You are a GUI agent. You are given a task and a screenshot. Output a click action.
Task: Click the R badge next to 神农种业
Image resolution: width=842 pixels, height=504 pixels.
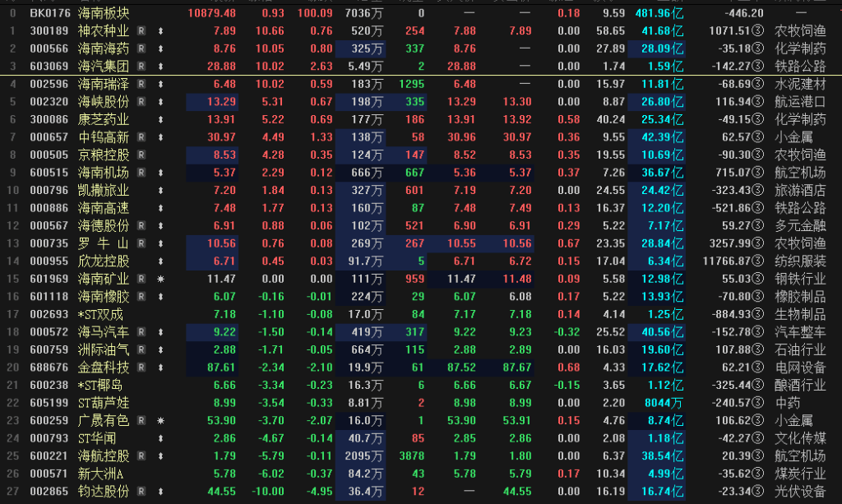[141, 30]
